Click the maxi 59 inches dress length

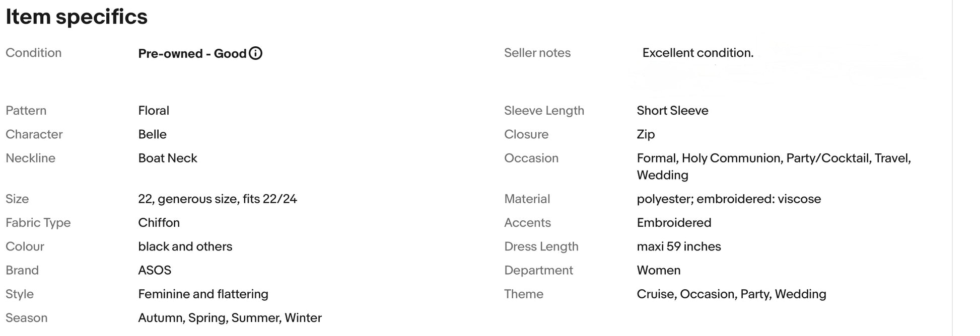tap(678, 246)
